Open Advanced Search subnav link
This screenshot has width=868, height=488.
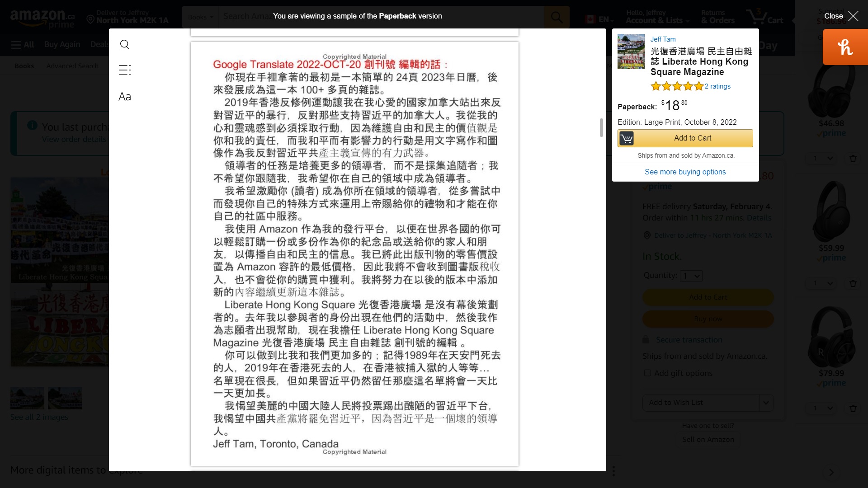tap(72, 66)
